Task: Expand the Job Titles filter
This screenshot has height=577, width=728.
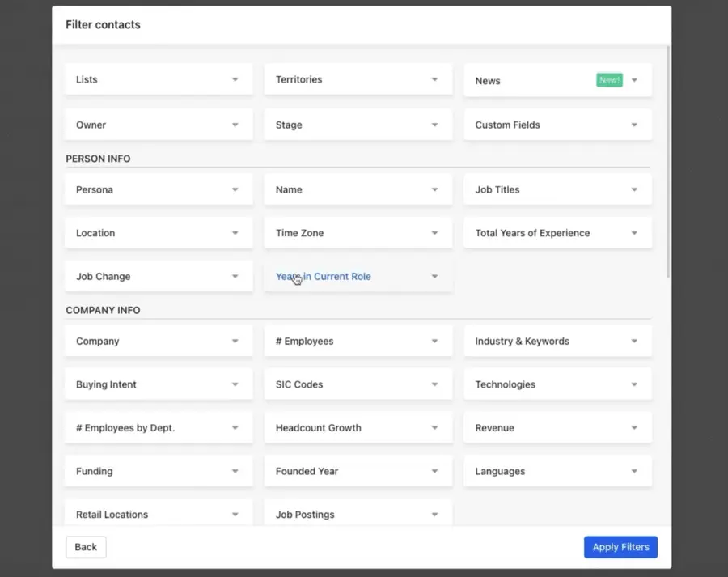Action: 557,189
